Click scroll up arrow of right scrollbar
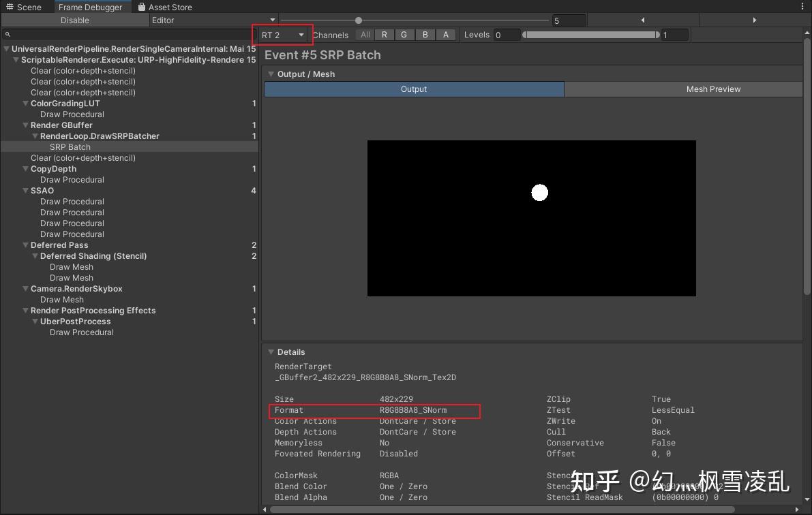Image resolution: width=812 pixels, height=515 pixels. [807, 33]
